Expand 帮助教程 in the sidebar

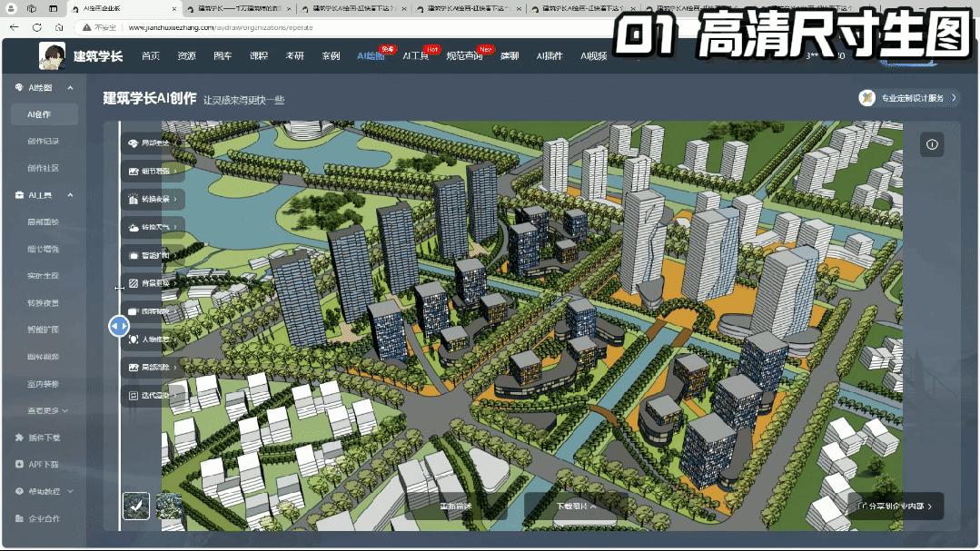[x=44, y=492]
